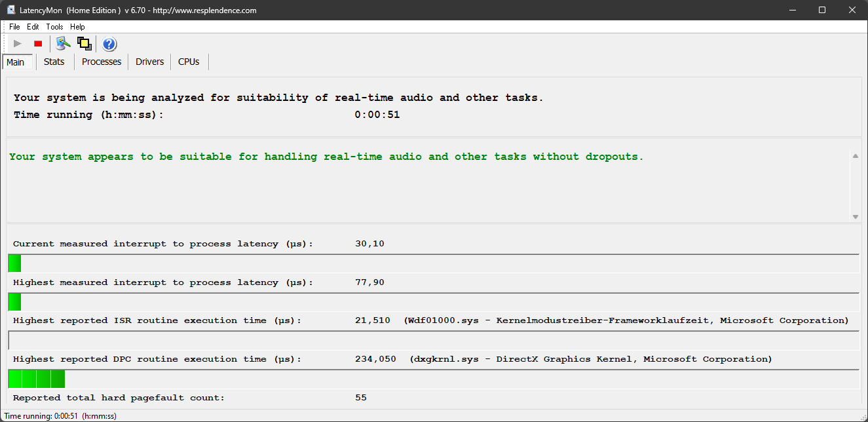Click the hard pagefault count 55
868x422 pixels.
pos(360,398)
